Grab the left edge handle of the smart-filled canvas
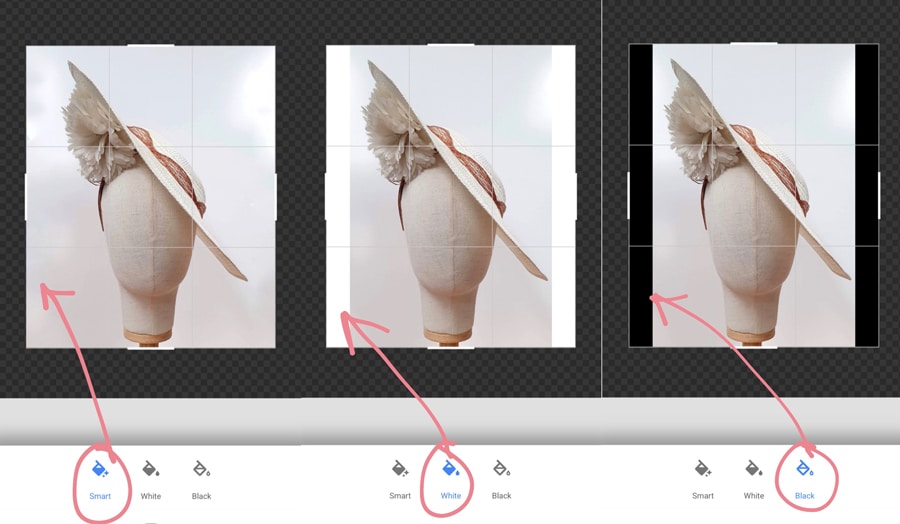The image size is (900, 524). tap(25, 197)
